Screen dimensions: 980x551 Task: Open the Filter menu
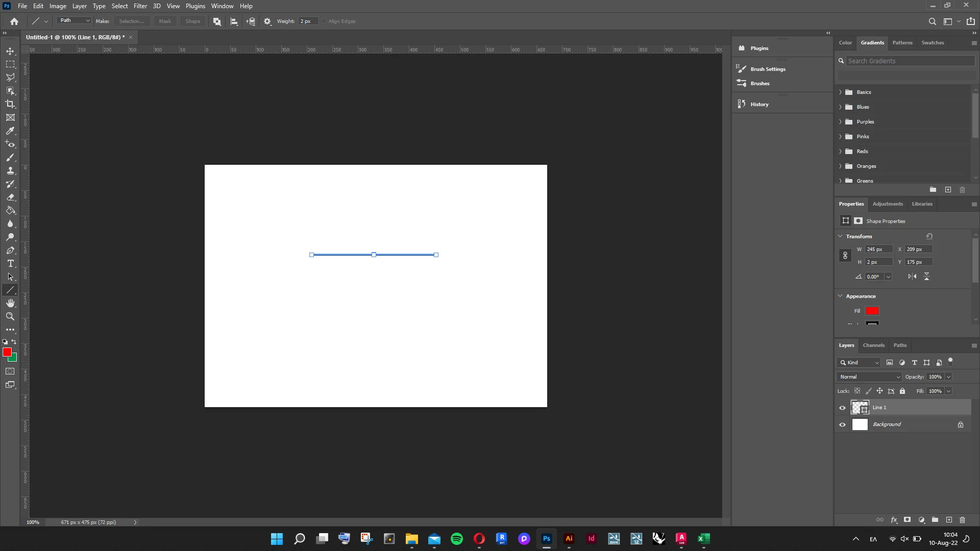point(140,6)
